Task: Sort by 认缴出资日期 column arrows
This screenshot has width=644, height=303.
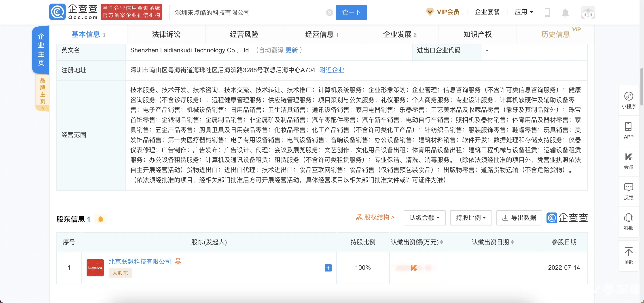Action: pyautogui.click(x=512, y=242)
